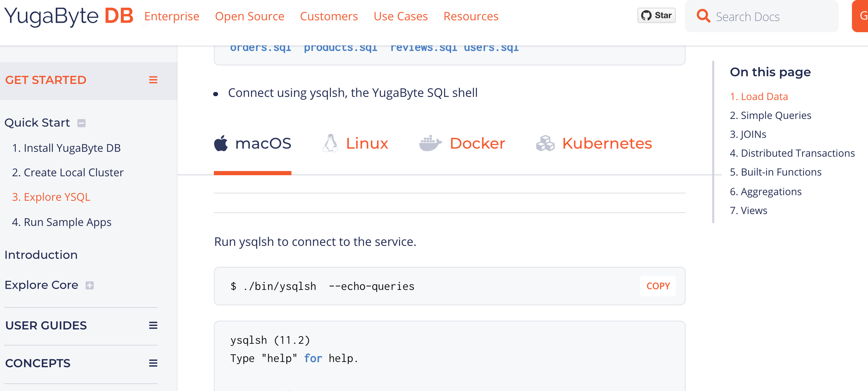
Task: Open Run Sample Apps page
Action: (62, 222)
